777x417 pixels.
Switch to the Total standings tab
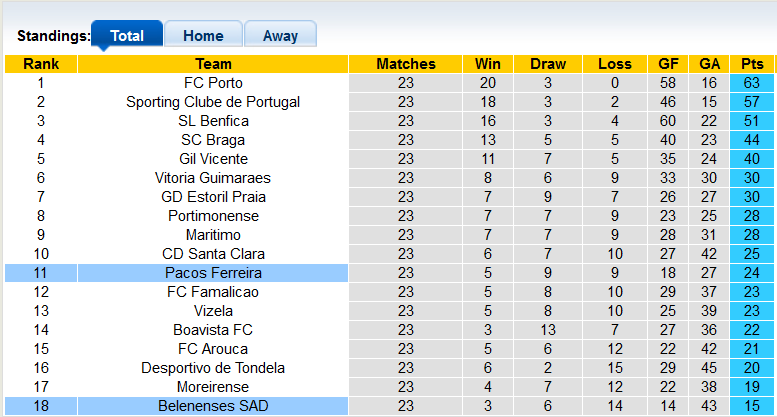tap(127, 35)
